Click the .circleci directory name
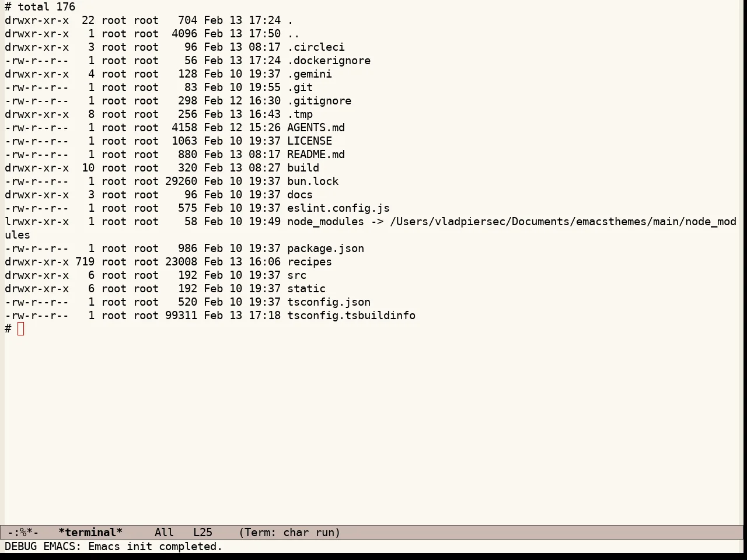Image resolution: width=747 pixels, height=560 pixels. coord(316,47)
